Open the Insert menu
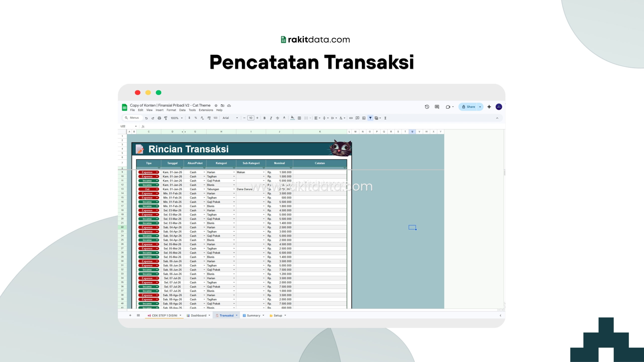The width and height of the screenshot is (644, 362). 159,110
